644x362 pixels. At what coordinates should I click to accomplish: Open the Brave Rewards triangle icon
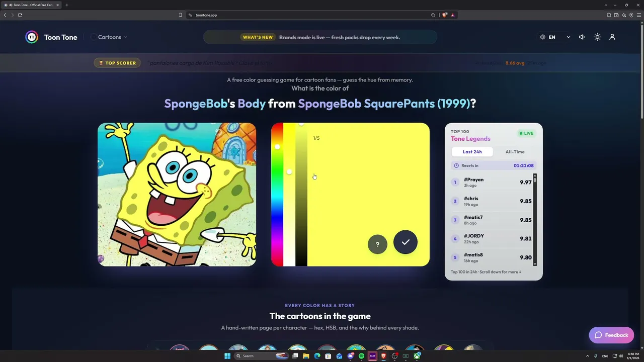click(453, 15)
